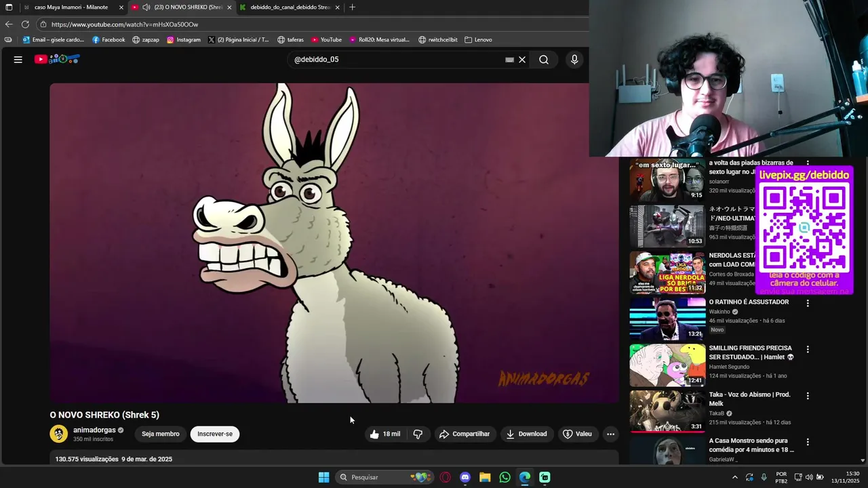Open options for SMILLING FRIENDS video

(x=808, y=349)
